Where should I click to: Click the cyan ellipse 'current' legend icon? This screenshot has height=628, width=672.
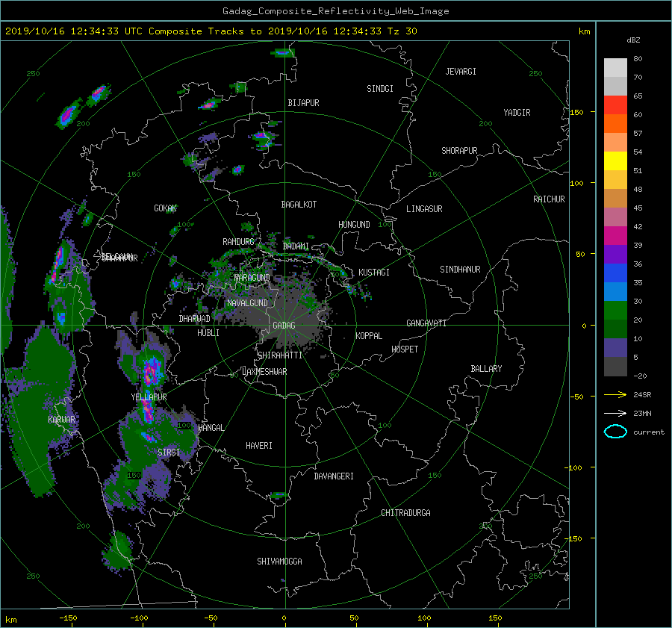pyautogui.click(x=615, y=432)
